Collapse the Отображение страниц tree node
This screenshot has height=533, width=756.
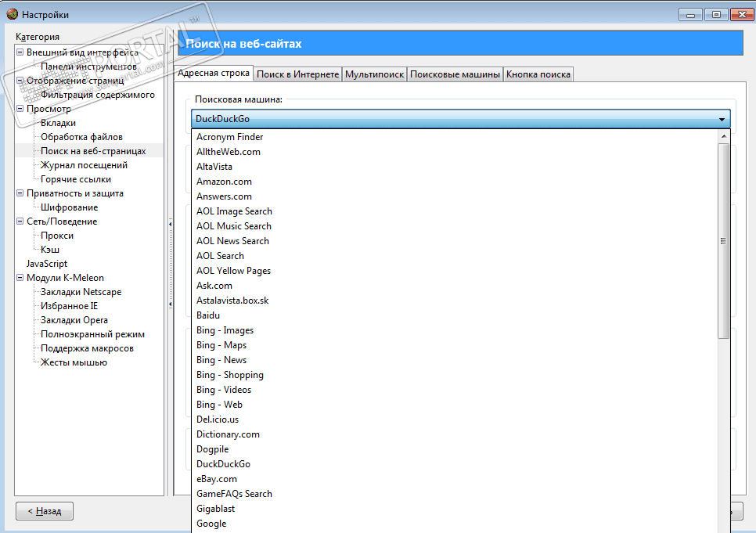coord(20,81)
